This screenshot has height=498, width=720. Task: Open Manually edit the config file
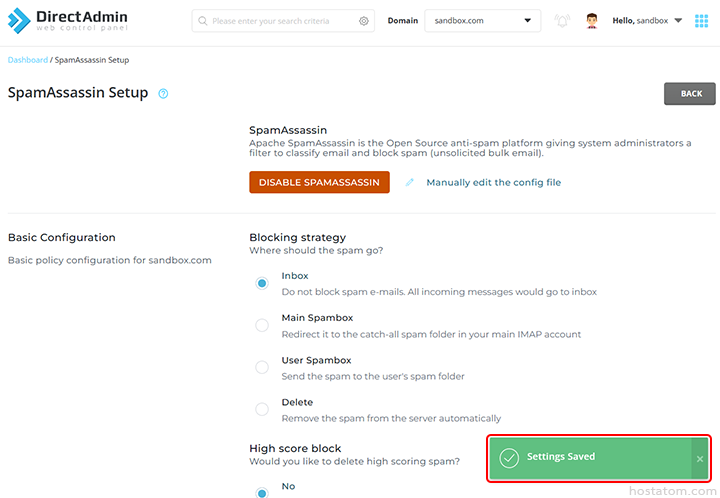pos(493,183)
